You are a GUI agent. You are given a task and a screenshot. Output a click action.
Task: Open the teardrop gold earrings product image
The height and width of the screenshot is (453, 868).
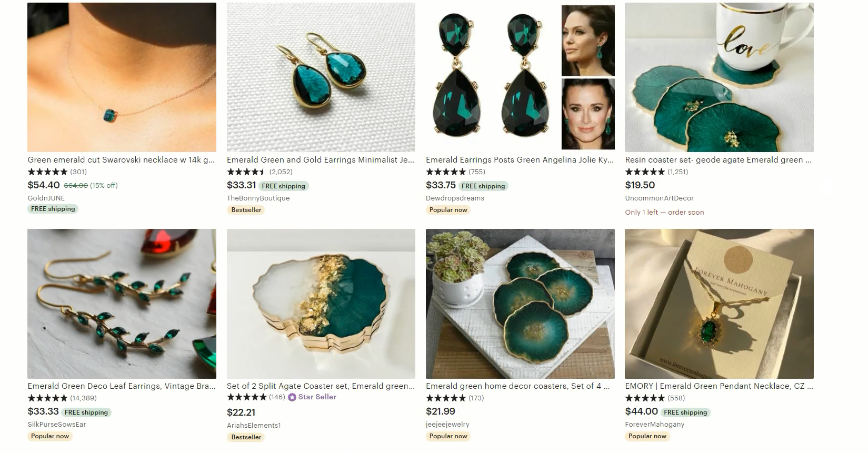point(321,77)
